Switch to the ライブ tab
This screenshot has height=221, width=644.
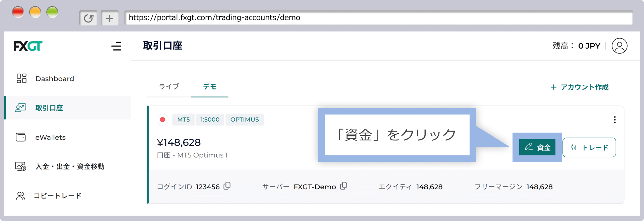(x=169, y=87)
